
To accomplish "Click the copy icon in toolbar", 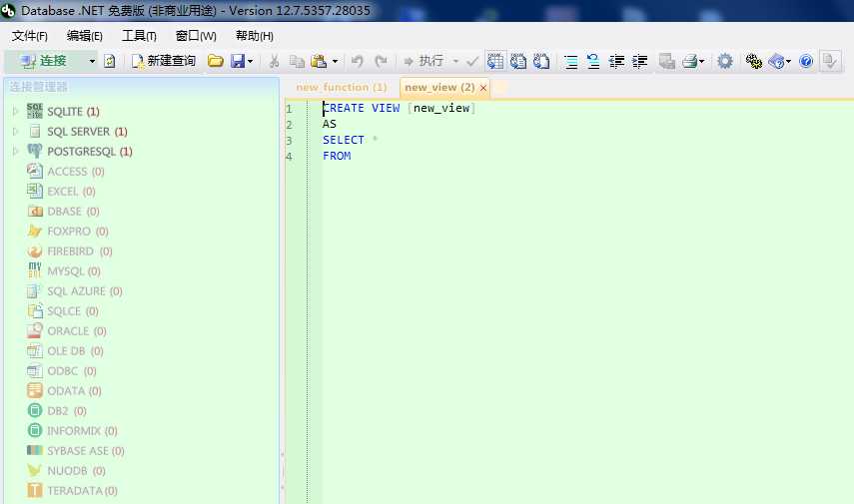I will 297,61.
